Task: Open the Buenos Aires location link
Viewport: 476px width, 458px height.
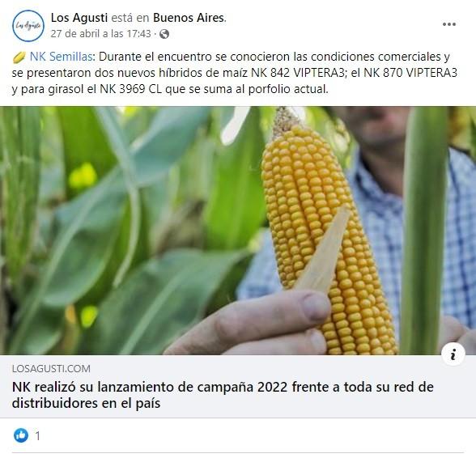Action: 189,18
